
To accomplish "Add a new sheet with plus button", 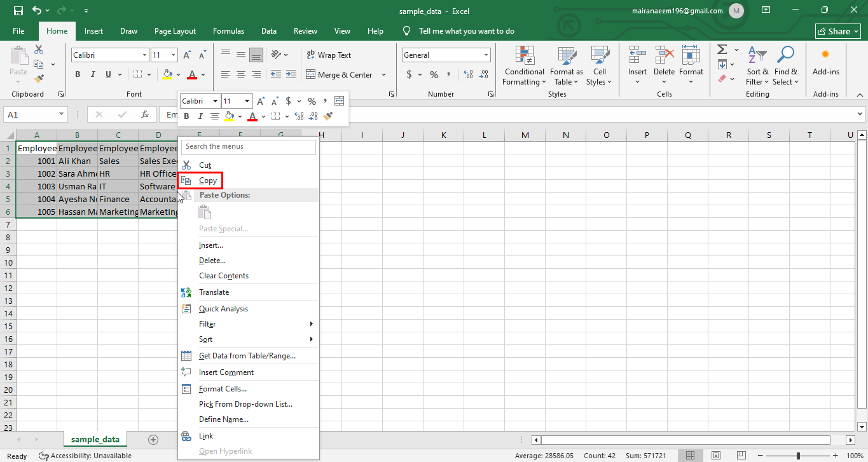I will tap(153, 439).
